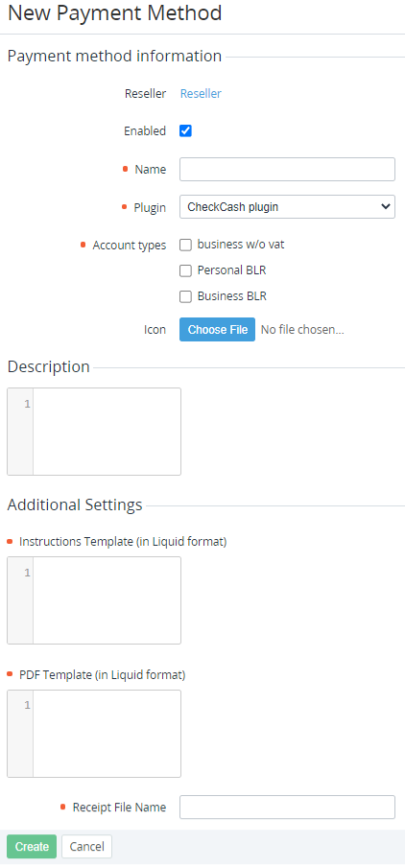Image resolution: width=405 pixels, height=868 pixels.
Task: Focus the Description editor area
Action: coord(107,432)
